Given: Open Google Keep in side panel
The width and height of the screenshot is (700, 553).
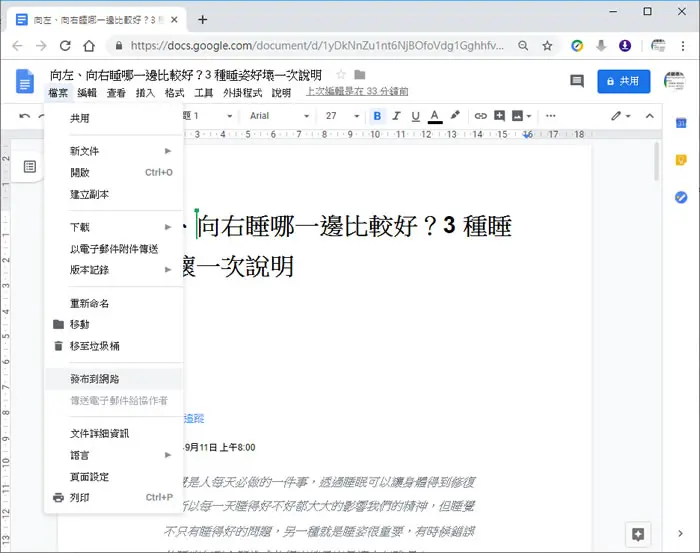Looking at the screenshot, I should point(681,160).
